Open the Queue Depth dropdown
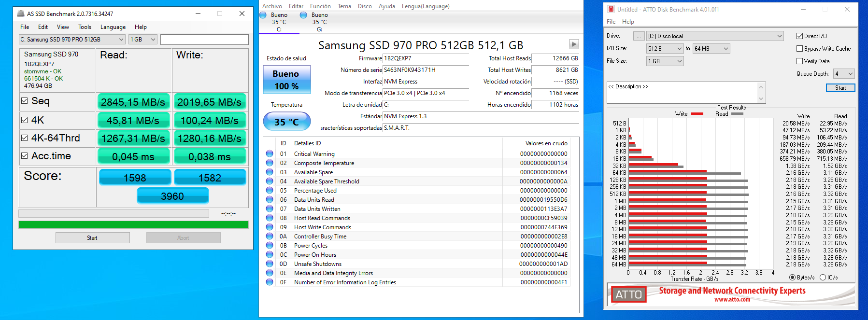 (844, 73)
